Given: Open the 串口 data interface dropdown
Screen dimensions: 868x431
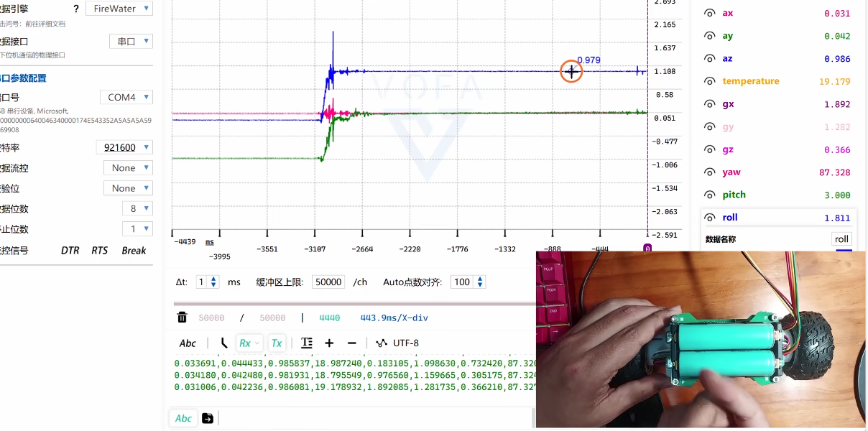Looking at the screenshot, I should (131, 42).
